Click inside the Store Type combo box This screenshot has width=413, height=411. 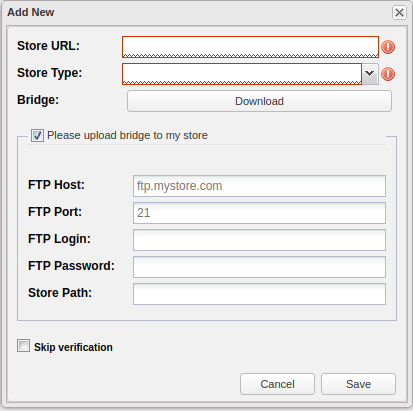[x=242, y=74]
